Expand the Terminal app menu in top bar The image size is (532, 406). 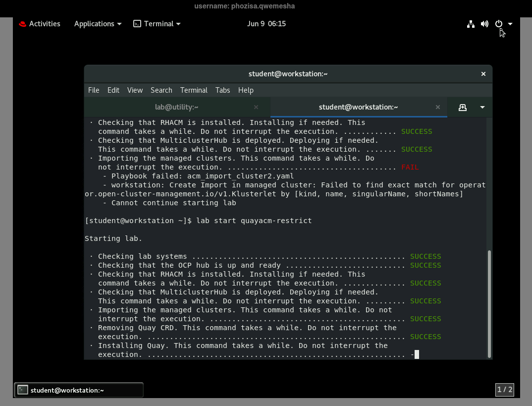157,24
